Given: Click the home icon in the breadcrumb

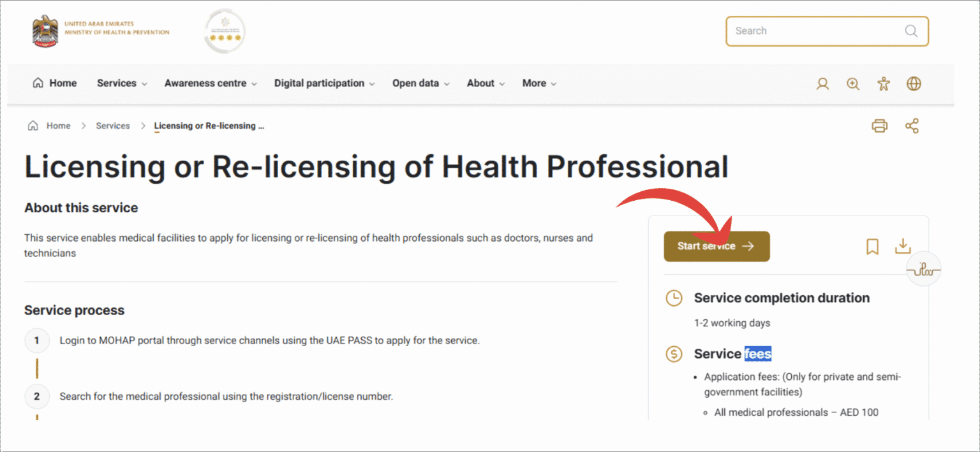Looking at the screenshot, I should (x=33, y=126).
